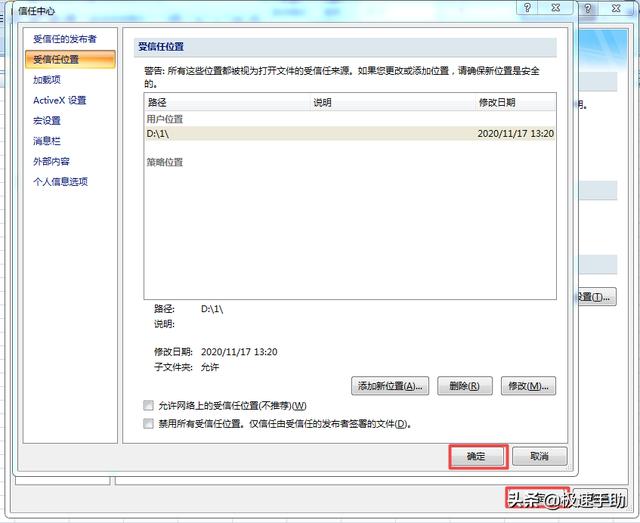Click the 修改日期 column header
Image resolution: width=640 pixels, height=523 pixels.
pyautogui.click(x=516, y=102)
